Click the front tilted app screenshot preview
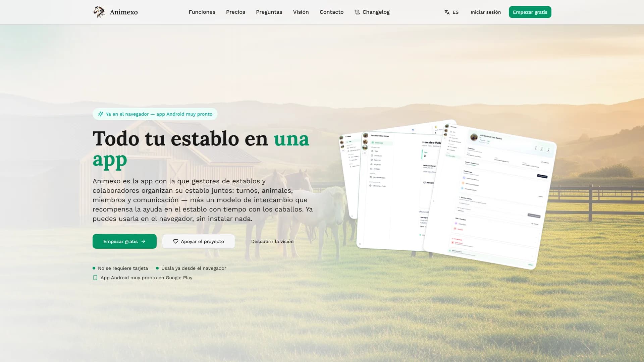The width and height of the screenshot is (644, 362). pyautogui.click(x=490, y=197)
